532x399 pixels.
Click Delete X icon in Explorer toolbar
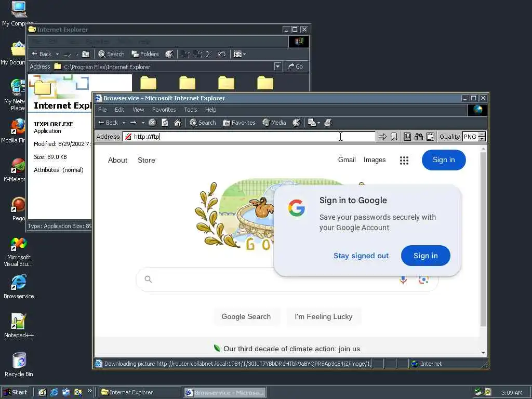(209, 54)
